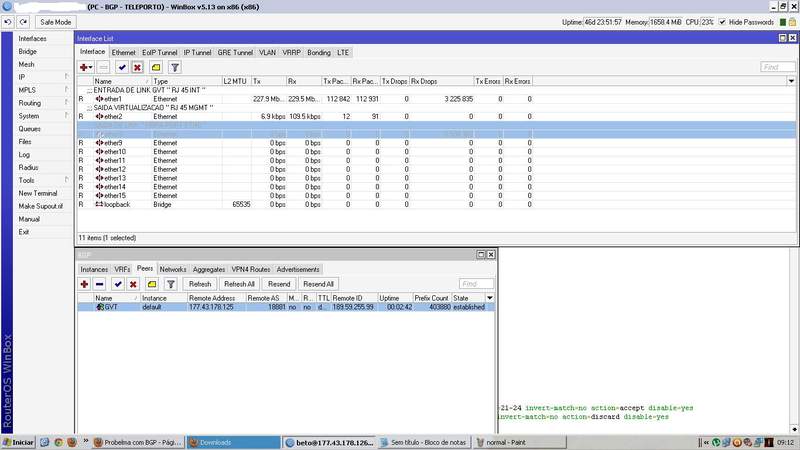This screenshot has height=450, width=800.
Task: Disable BGP peer with red X icon
Action: click(133, 284)
